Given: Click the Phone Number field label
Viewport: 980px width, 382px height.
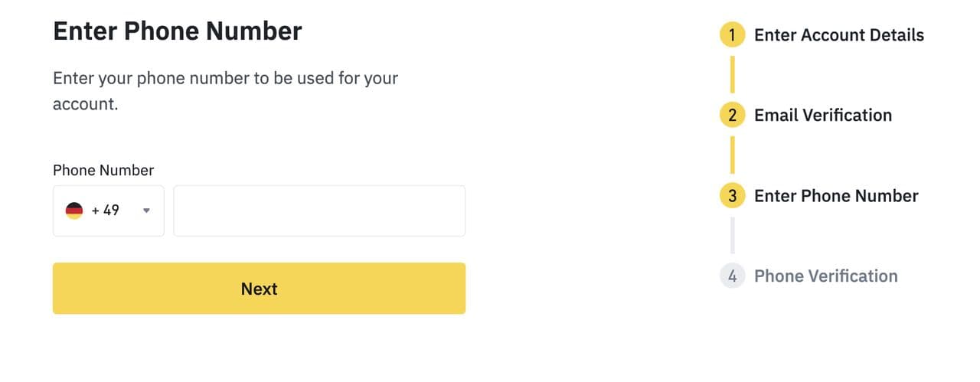Looking at the screenshot, I should point(103,171).
